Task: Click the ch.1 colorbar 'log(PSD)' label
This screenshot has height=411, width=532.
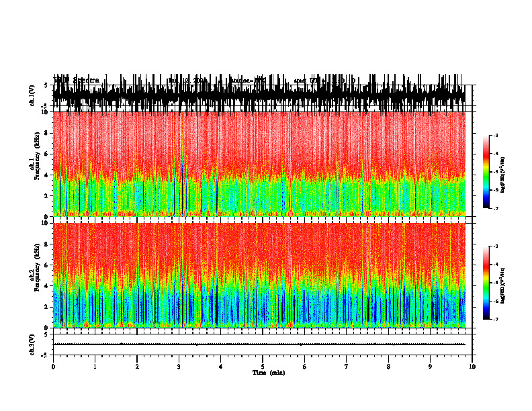Action: pos(503,175)
